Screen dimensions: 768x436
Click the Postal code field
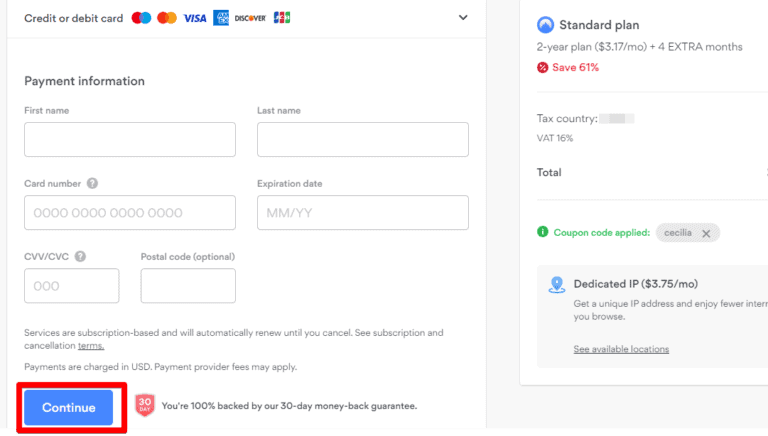click(x=188, y=285)
